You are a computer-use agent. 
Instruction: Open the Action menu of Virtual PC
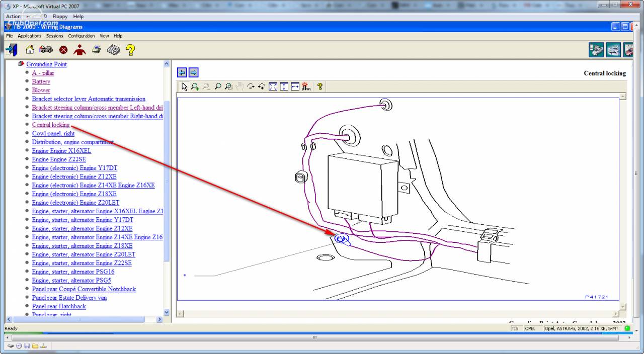pyautogui.click(x=14, y=17)
